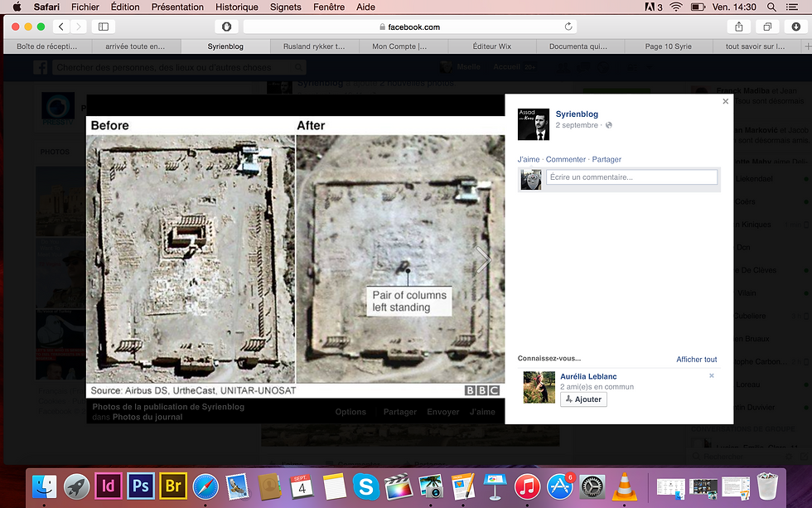Click the Commenter link
This screenshot has width=812, height=508.
[565, 159]
